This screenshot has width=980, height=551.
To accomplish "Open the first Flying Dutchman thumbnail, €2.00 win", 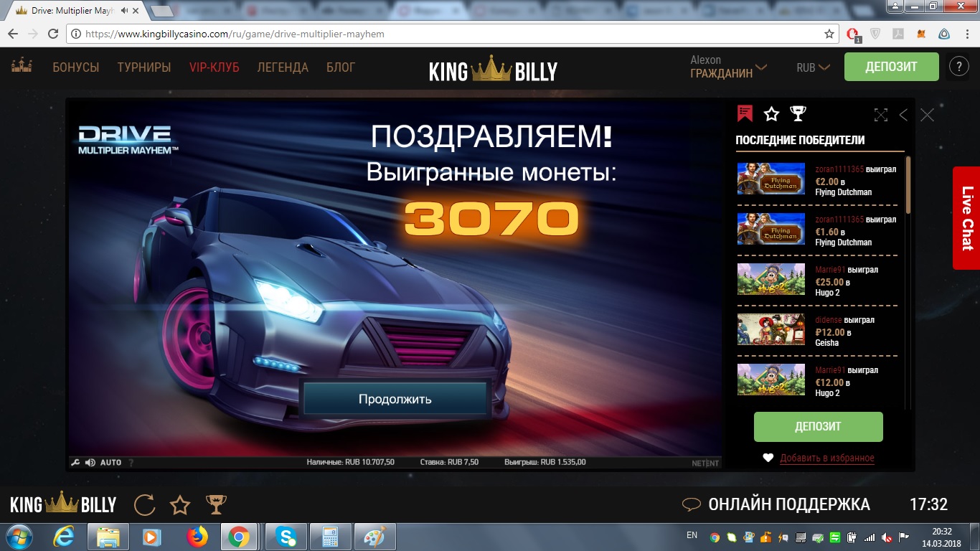I will coord(771,179).
